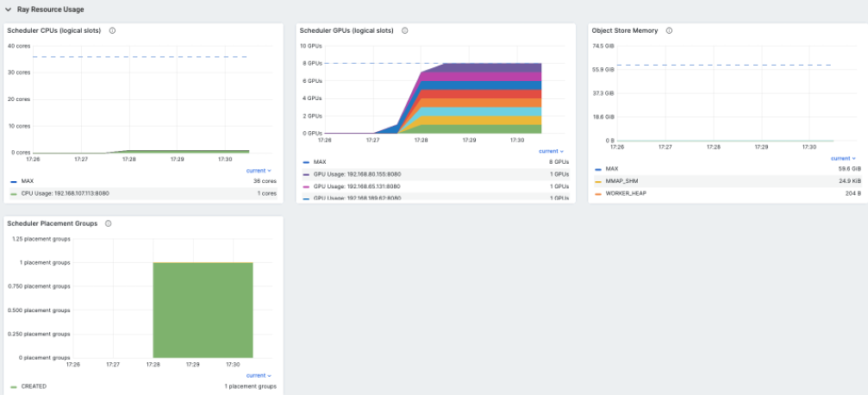The width and height of the screenshot is (868, 395).
Task: Show info for Scheduler GPUs panel
Action: [x=404, y=31]
